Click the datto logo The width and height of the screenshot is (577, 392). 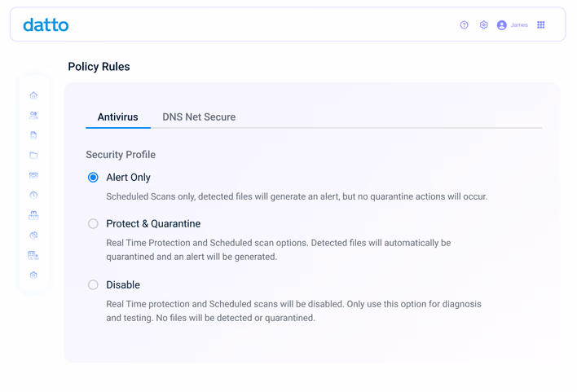46,24
